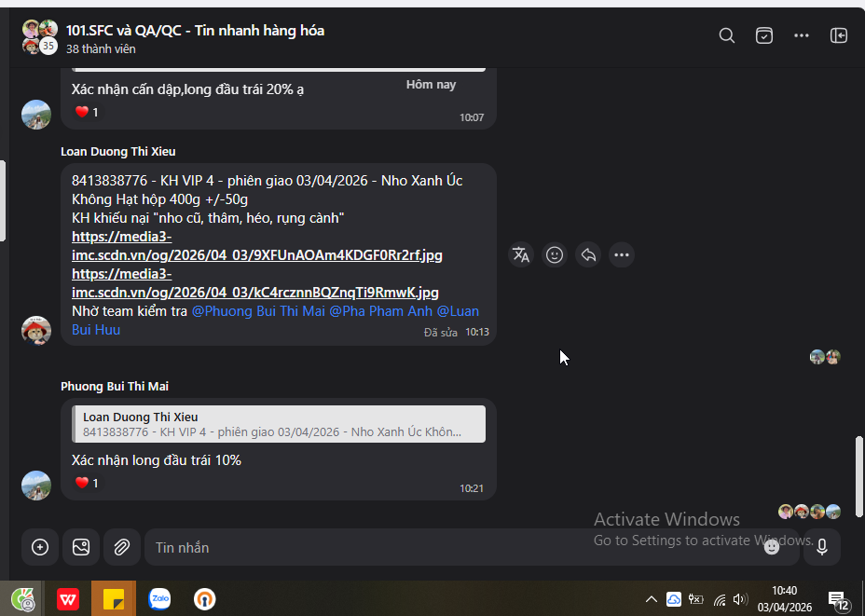This screenshot has width=865, height=616.
Task: Click sender name 'Loan Duong Thi Xieu'
Action: pyautogui.click(x=118, y=151)
